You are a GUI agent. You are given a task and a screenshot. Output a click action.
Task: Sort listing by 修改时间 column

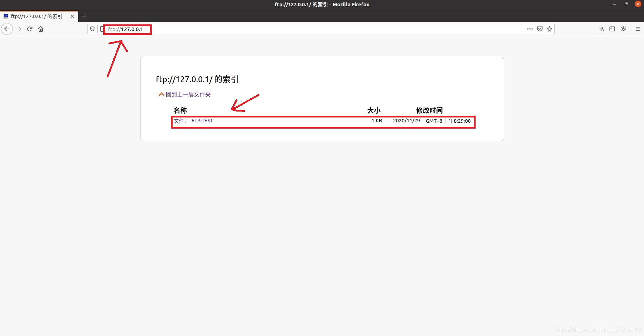click(429, 110)
